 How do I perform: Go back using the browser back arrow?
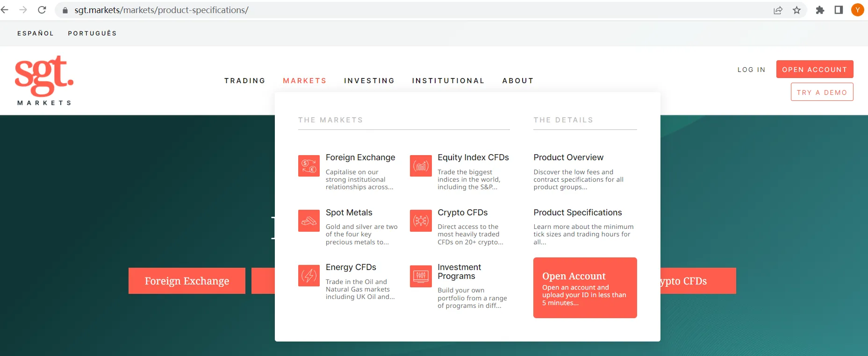(x=5, y=10)
